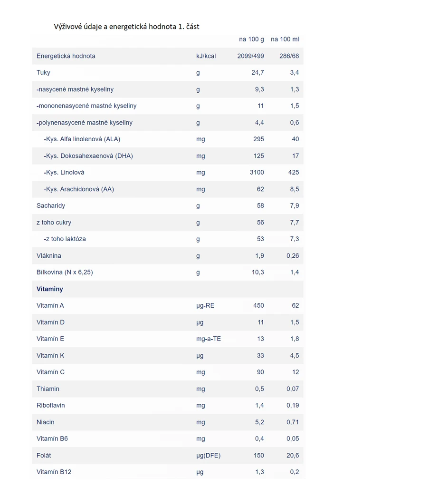Select the 'Sacharidy' row label

51,206
